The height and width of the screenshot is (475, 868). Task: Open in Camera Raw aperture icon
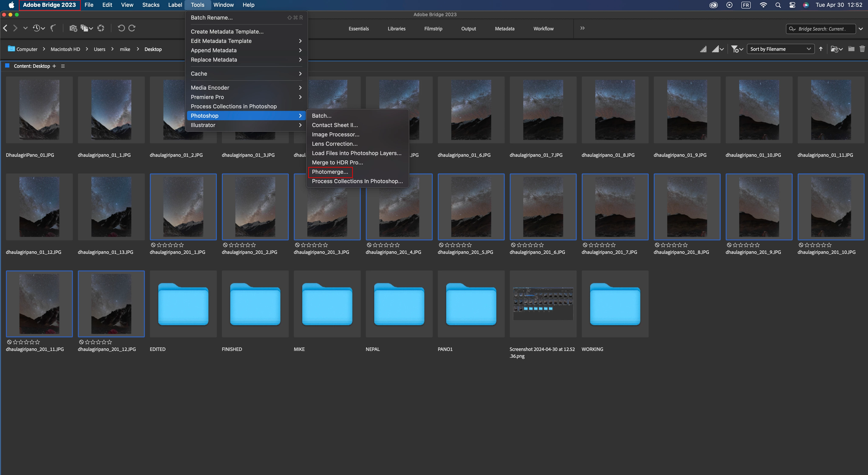click(101, 28)
